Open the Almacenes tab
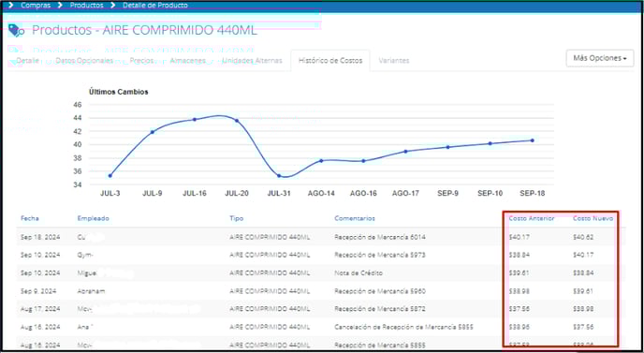 pos(188,61)
